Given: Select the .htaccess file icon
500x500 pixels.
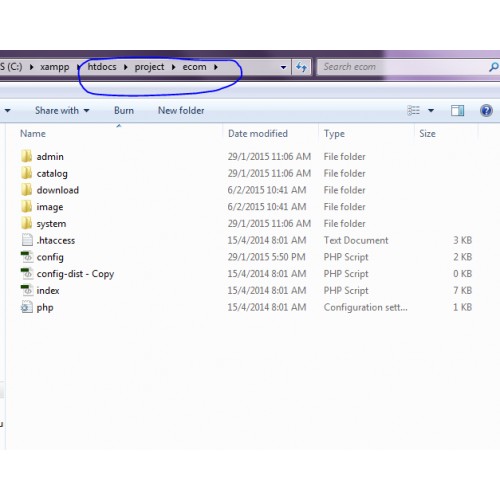Looking at the screenshot, I should click(x=27, y=240).
